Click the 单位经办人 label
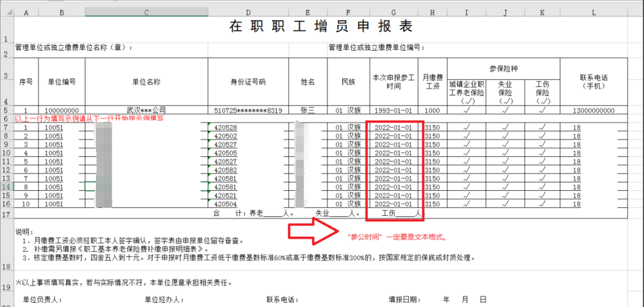 164,300
